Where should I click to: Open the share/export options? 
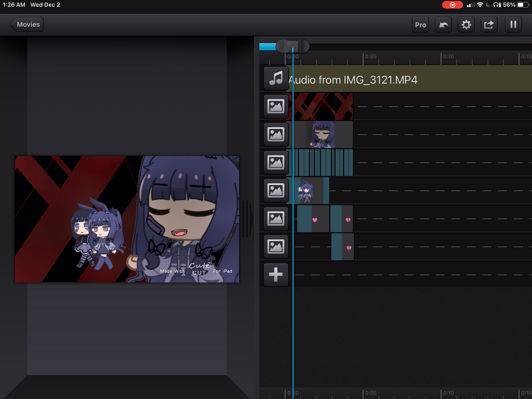489,25
